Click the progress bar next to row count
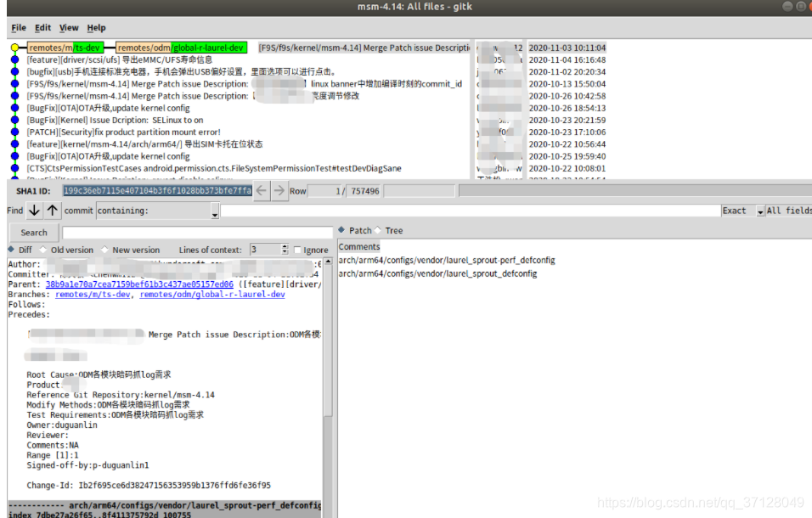812x518 pixels. [x=634, y=191]
